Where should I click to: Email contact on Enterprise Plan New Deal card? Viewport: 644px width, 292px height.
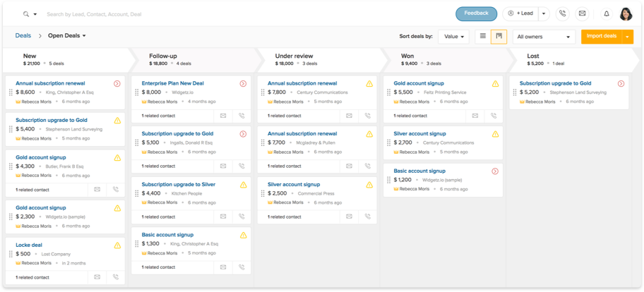[222, 115]
